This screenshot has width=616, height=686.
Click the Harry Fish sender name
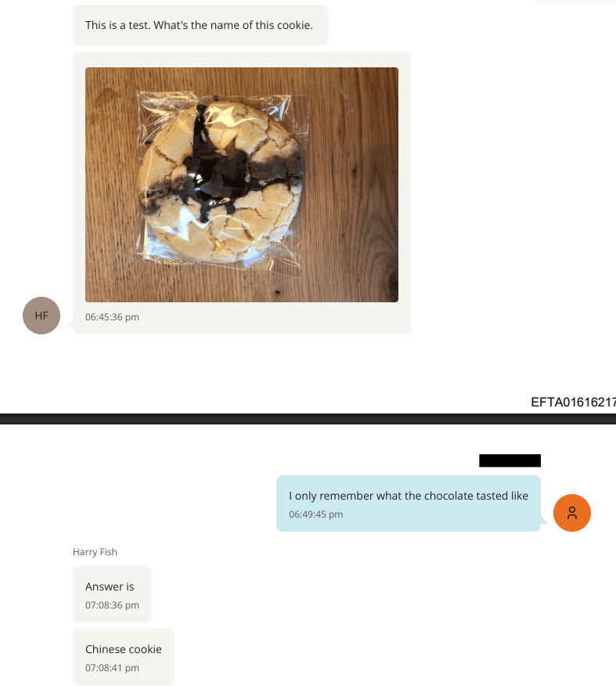pos(95,551)
